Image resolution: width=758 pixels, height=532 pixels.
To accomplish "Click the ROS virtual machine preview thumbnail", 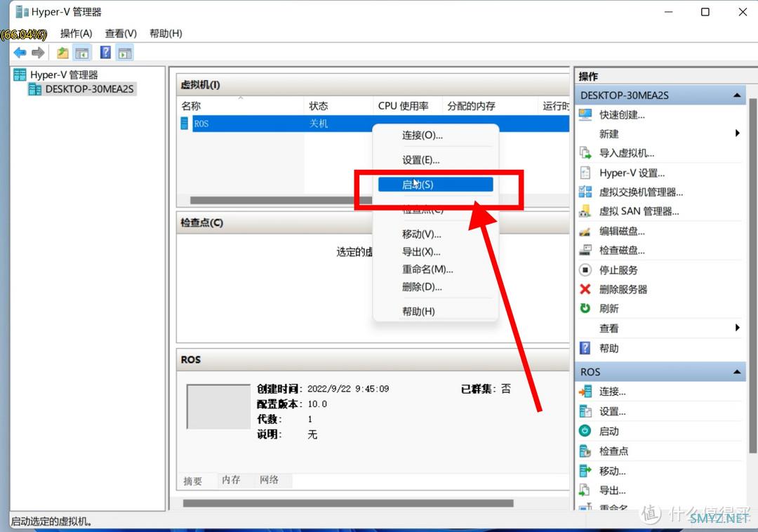I will (x=218, y=407).
